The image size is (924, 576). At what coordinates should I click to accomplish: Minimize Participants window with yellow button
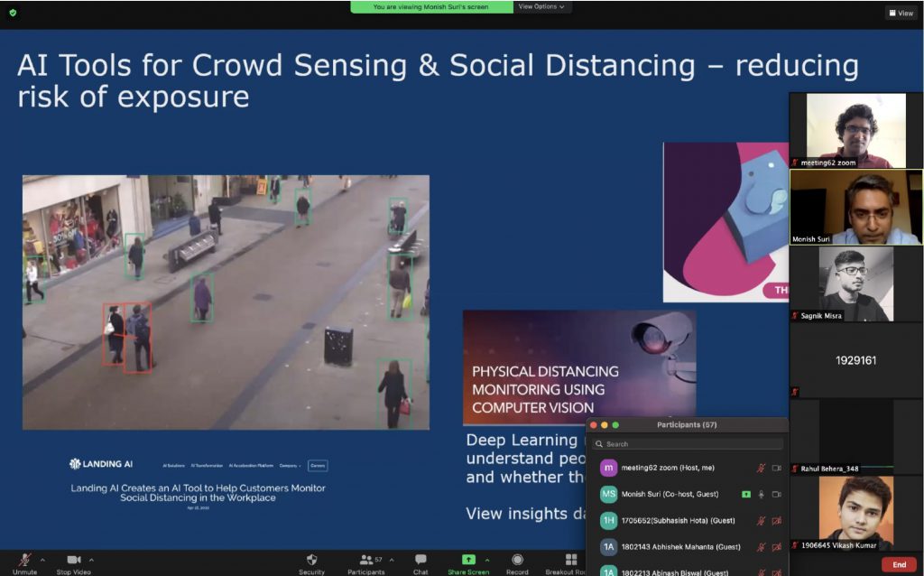pyautogui.click(x=604, y=425)
